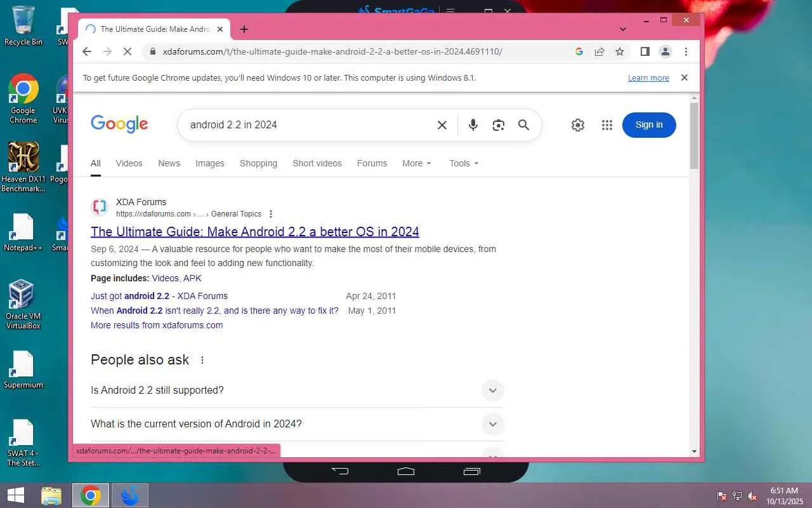The width and height of the screenshot is (812, 508).
Task: View site information lock icon
Action: pyautogui.click(x=152, y=52)
